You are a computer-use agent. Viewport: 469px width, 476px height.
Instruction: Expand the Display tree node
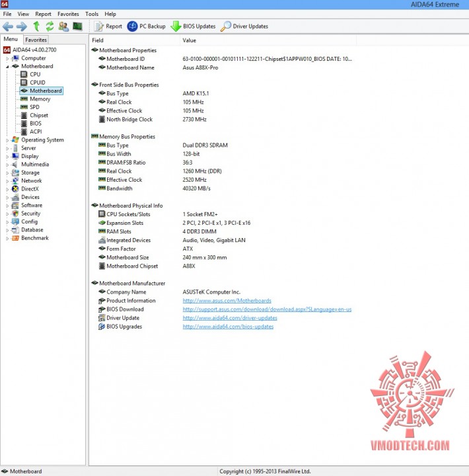(7, 157)
